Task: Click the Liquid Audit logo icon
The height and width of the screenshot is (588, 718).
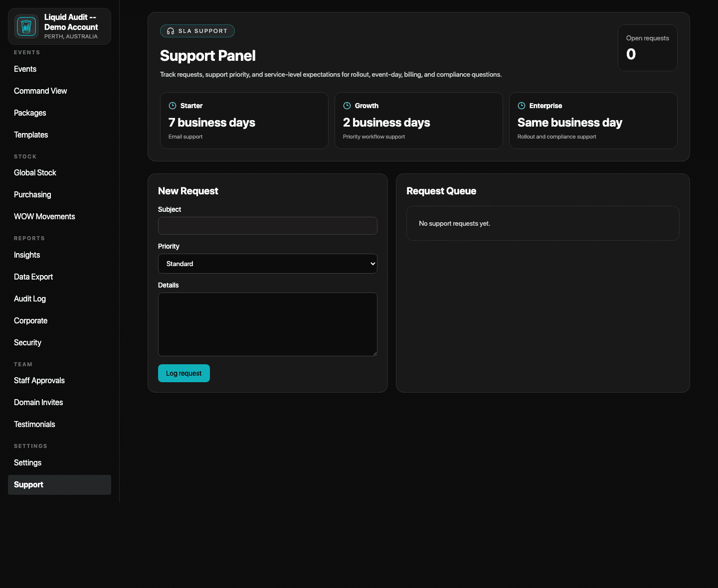Action: (26, 26)
